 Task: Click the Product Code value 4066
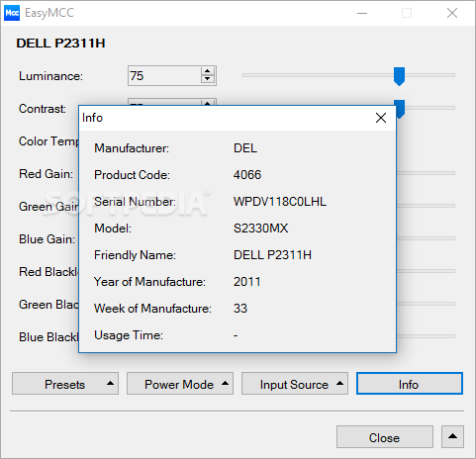pos(247,175)
